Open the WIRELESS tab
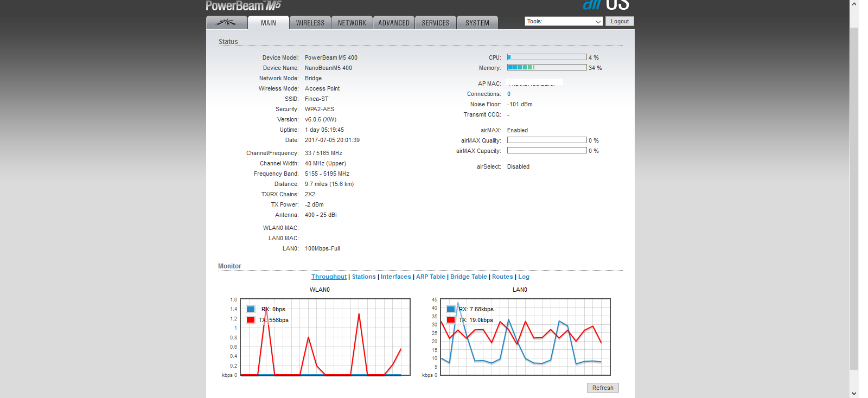 pyautogui.click(x=310, y=23)
